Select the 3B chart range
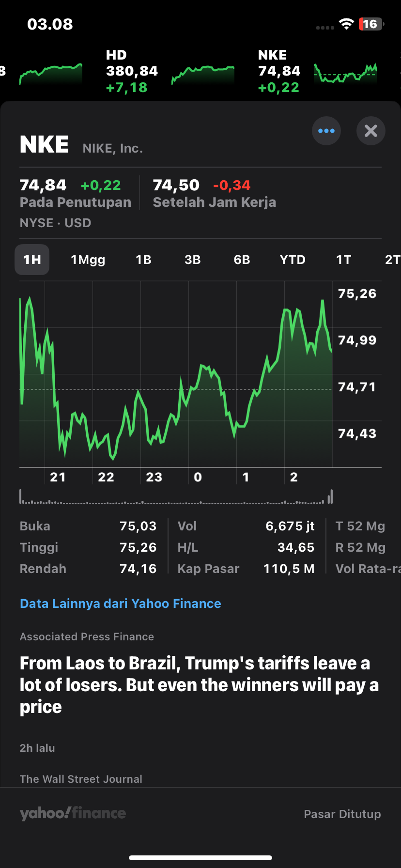 pos(193,260)
